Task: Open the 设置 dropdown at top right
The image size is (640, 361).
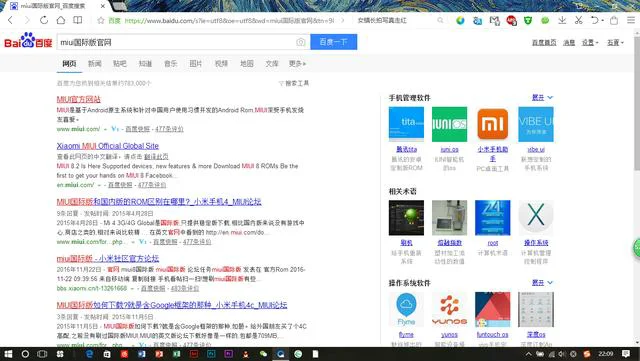Action: (x=590, y=42)
